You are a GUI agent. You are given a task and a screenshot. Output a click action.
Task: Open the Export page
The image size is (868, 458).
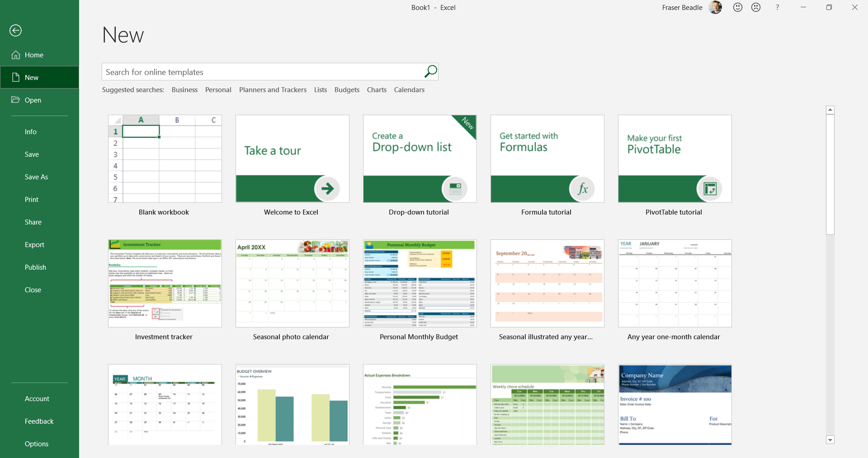point(39,244)
